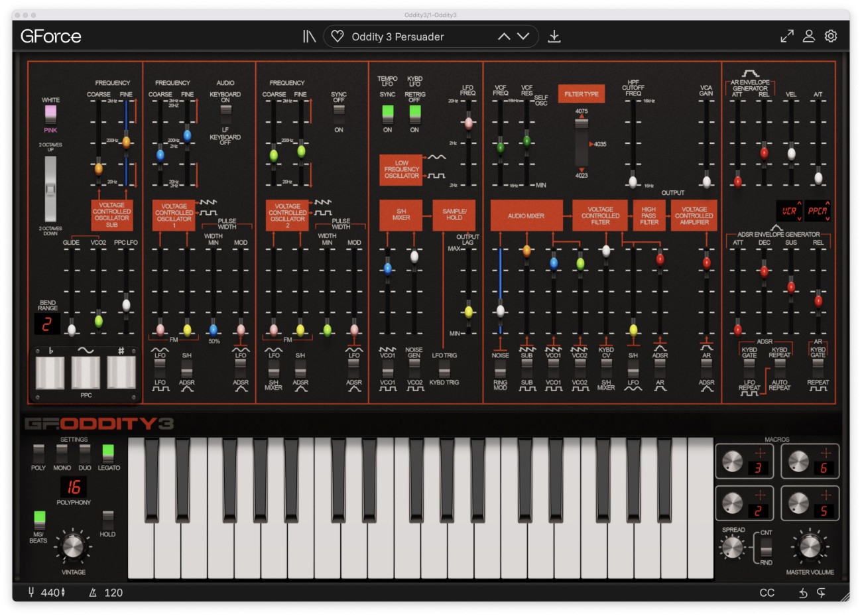This screenshot has height=616, width=862.
Task: Click the polyphony value 16 display
Action: click(x=73, y=487)
